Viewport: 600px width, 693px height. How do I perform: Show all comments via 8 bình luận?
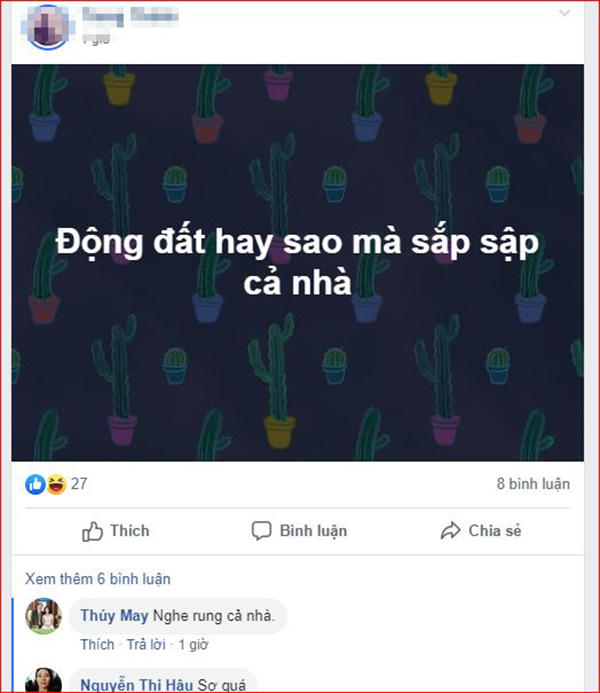(x=533, y=484)
